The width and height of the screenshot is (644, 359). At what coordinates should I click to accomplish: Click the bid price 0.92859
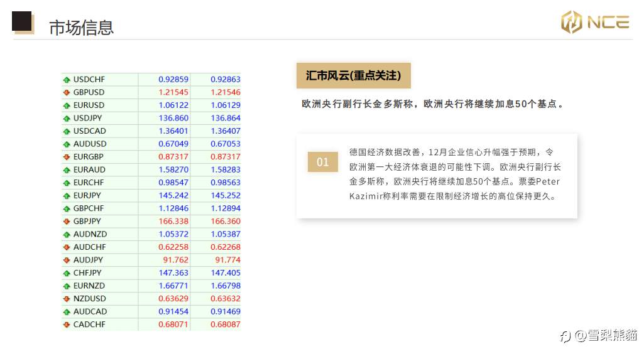point(173,79)
